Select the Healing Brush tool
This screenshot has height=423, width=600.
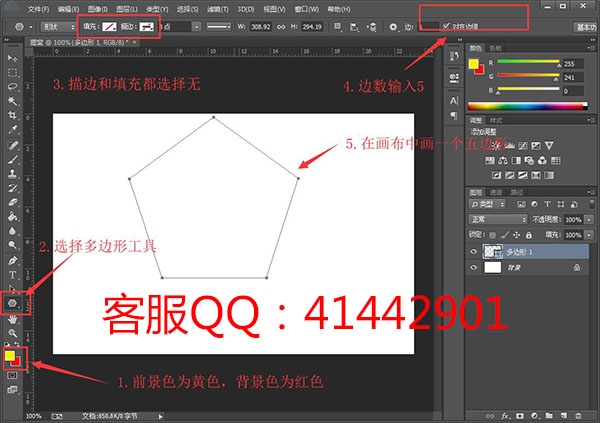tap(12, 145)
